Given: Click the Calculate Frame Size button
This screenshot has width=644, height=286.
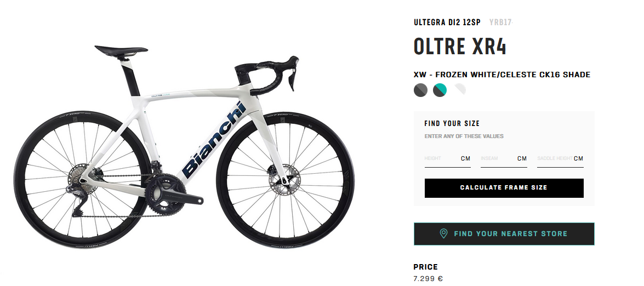Looking at the screenshot, I should point(504,188).
